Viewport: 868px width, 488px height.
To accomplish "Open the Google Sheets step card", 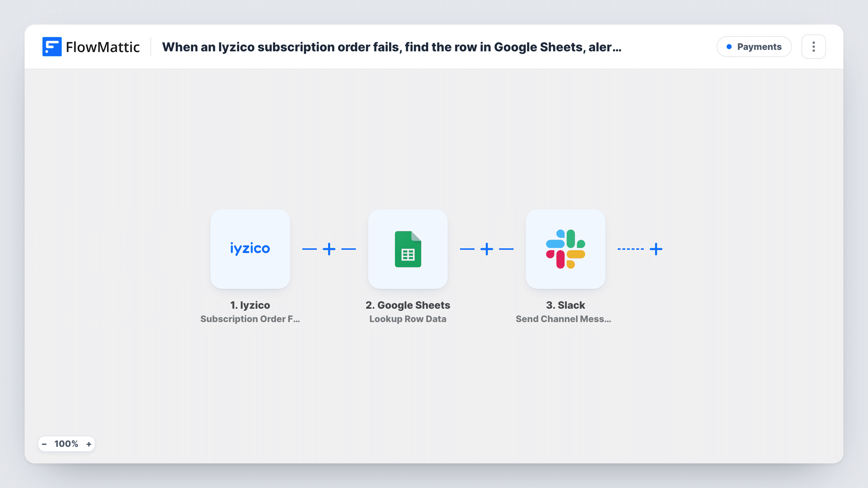I will (x=408, y=249).
